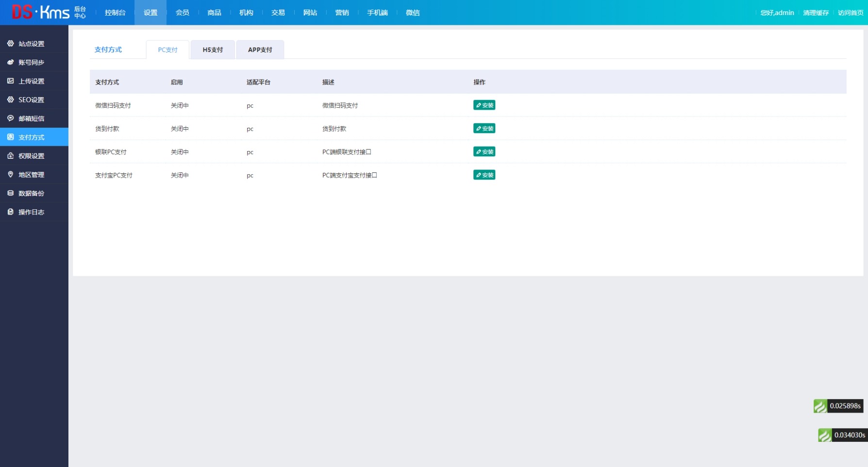Click the 数据备份 database icon

point(10,193)
